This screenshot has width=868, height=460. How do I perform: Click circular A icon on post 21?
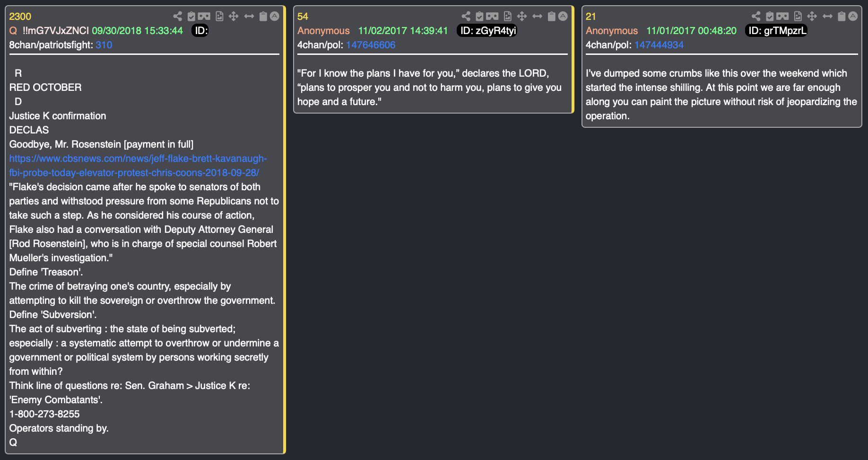pyautogui.click(x=853, y=16)
